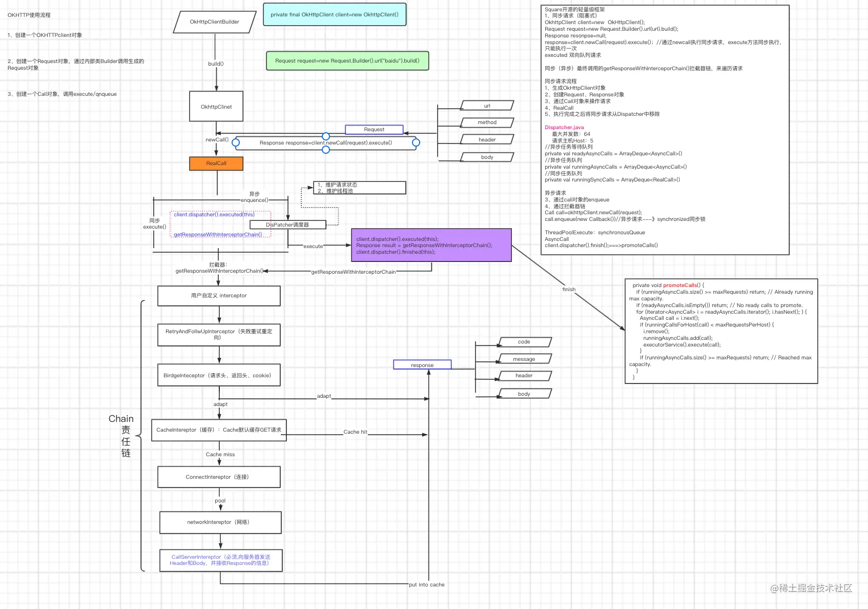Select the large Chain 责任链 label
The height and width of the screenshot is (609, 868).
pyautogui.click(x=121, y=436)
